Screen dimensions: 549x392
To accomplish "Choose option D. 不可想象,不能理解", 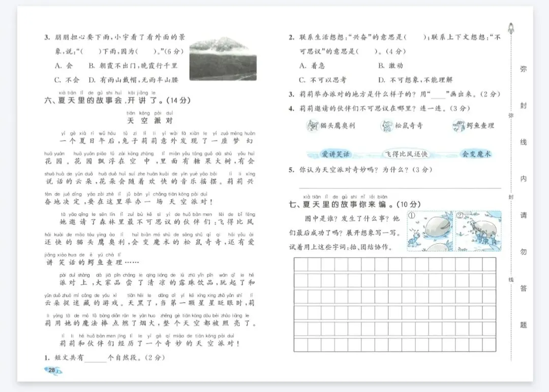I will coord(415,80).
